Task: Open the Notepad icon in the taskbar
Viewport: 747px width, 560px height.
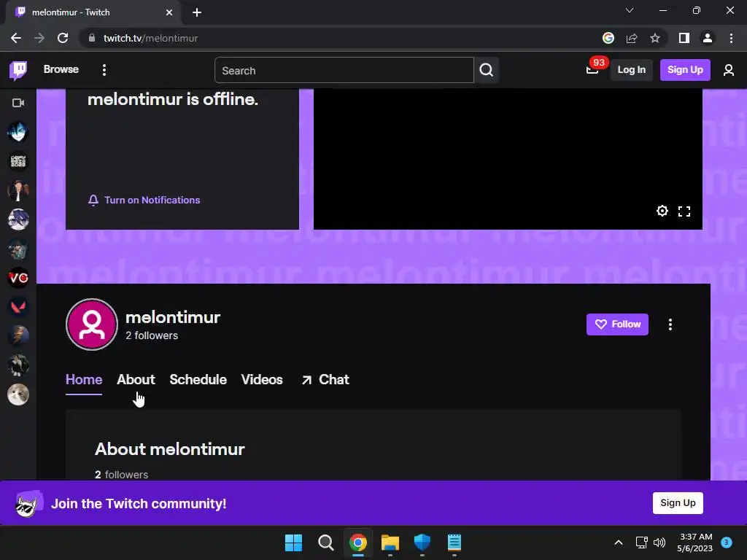Action: [454, 542]
